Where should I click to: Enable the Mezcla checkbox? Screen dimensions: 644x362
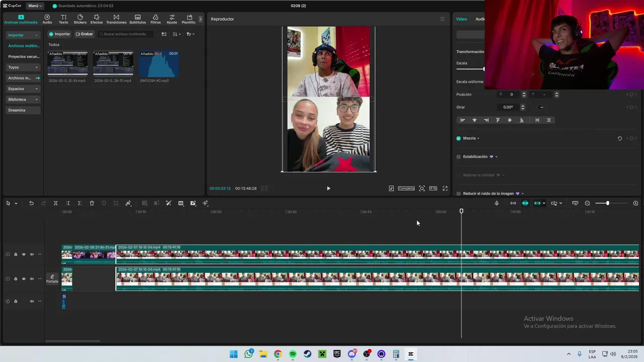[458, 138]
